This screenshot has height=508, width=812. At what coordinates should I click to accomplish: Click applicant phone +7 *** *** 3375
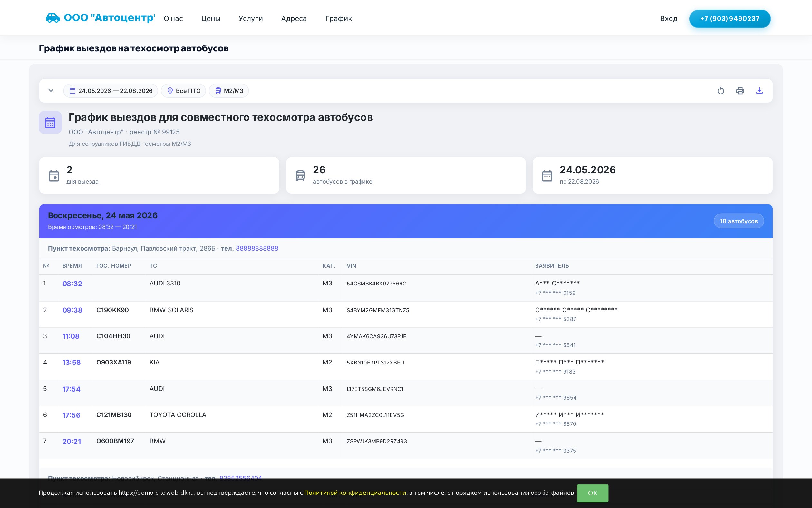[556, 451]
